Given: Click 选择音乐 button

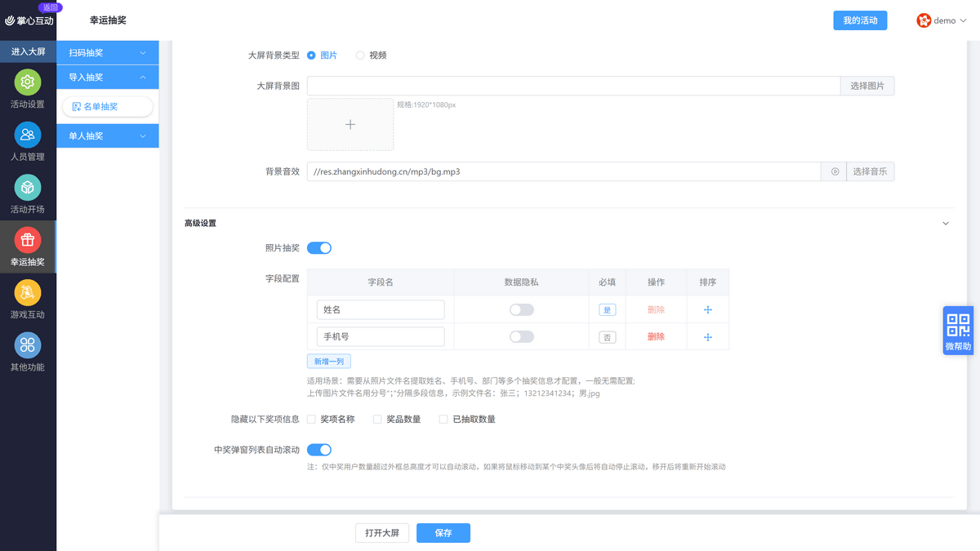Looking at the screenshot, I should click(x=870, y=171).
